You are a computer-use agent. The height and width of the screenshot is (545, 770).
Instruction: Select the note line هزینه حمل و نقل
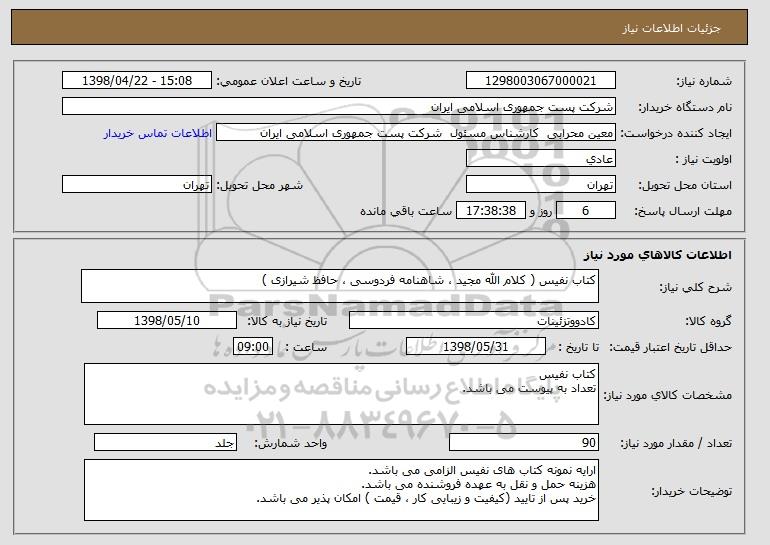[x=479, y=484]
